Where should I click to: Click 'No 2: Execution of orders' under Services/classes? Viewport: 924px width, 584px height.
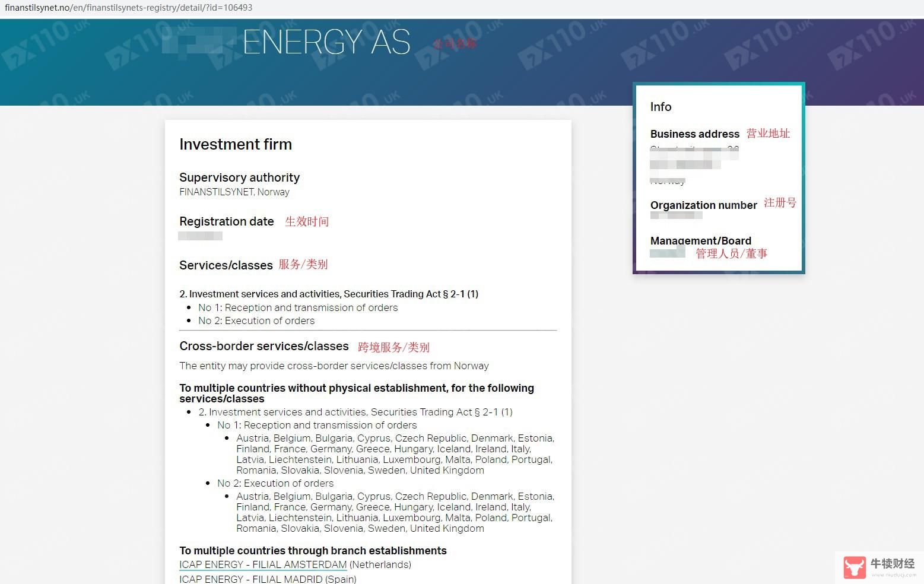pyautogui.click(x=256, y=320)
